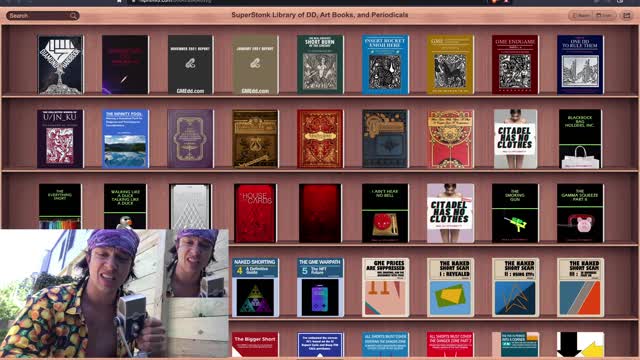Click the fullscreen icon in header
This screenshot has height=360, width=640.
627,16
